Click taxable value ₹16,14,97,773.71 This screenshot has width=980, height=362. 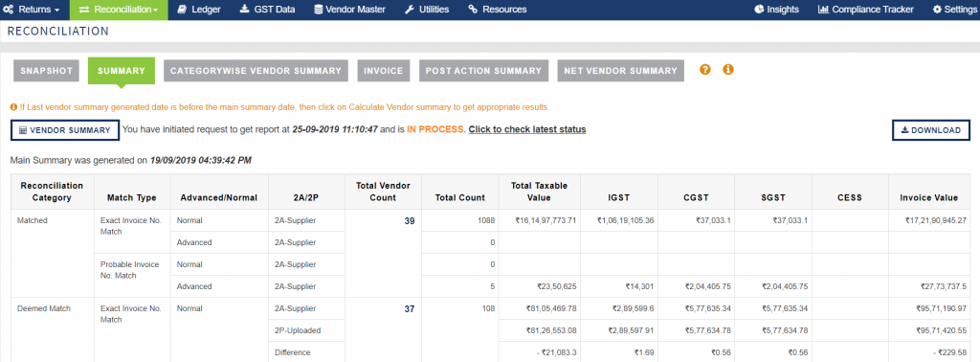point(545,220)
